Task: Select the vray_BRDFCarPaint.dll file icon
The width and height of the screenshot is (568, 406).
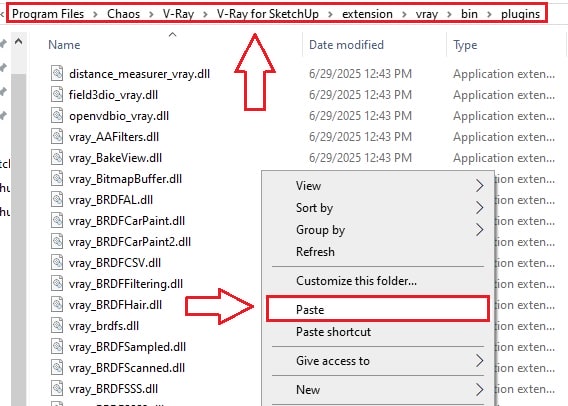Action: click(x=57, y=221)
